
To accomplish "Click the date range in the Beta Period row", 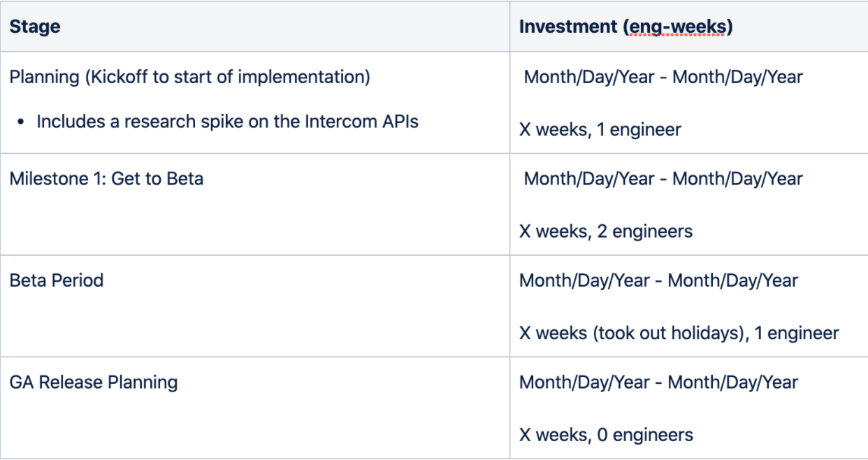I will (658, 280).
